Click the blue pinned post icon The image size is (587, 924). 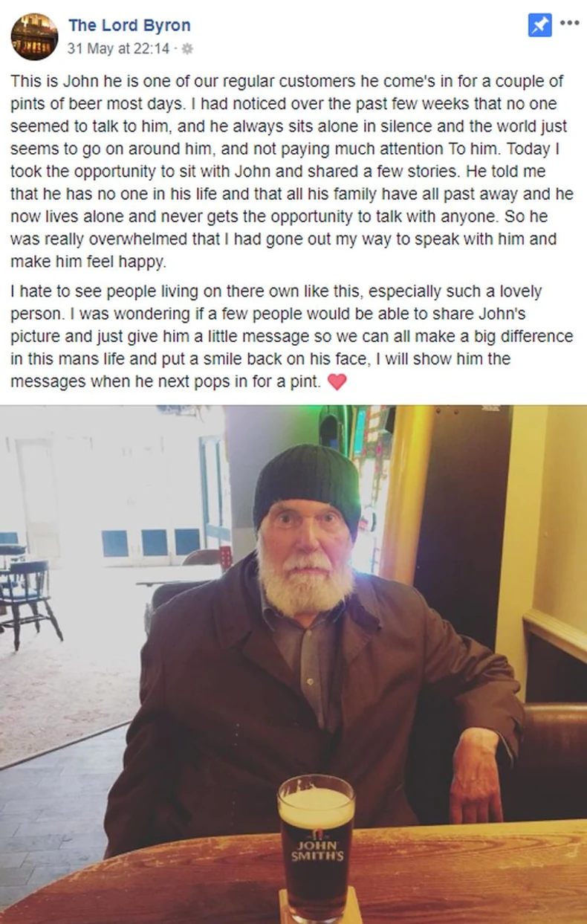pos(540,26)
